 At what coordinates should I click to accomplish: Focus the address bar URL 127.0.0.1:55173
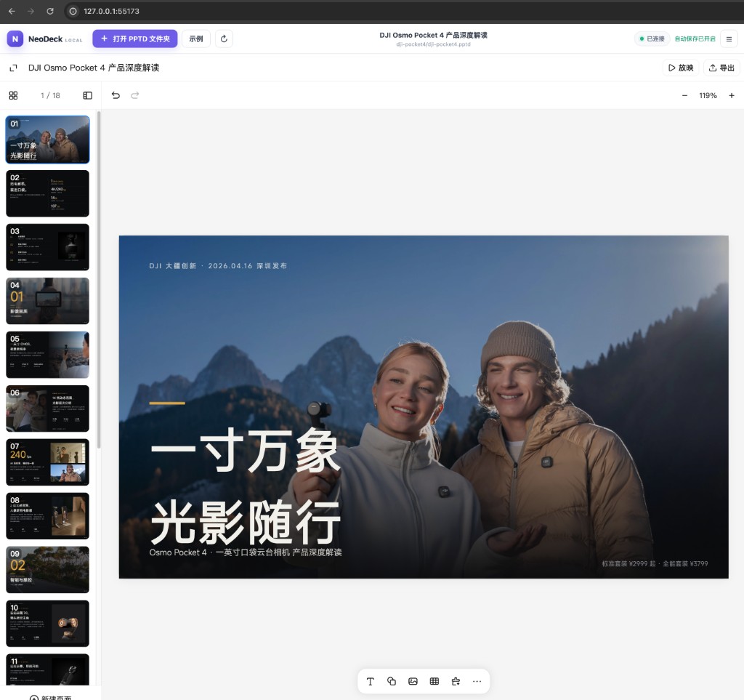[111, 11]
